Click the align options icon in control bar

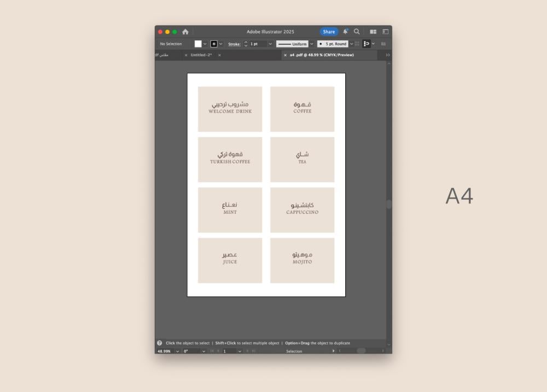(x=366, y=44)
